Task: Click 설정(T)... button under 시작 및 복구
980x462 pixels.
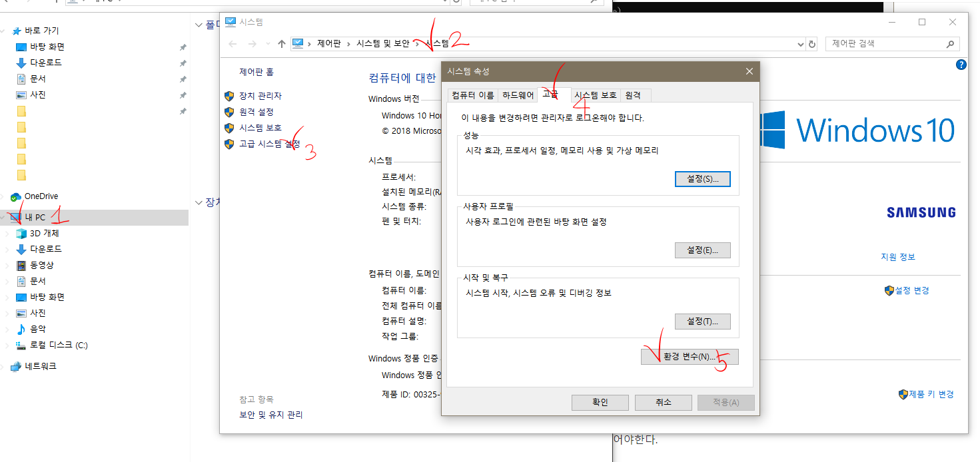Action: 703,322
